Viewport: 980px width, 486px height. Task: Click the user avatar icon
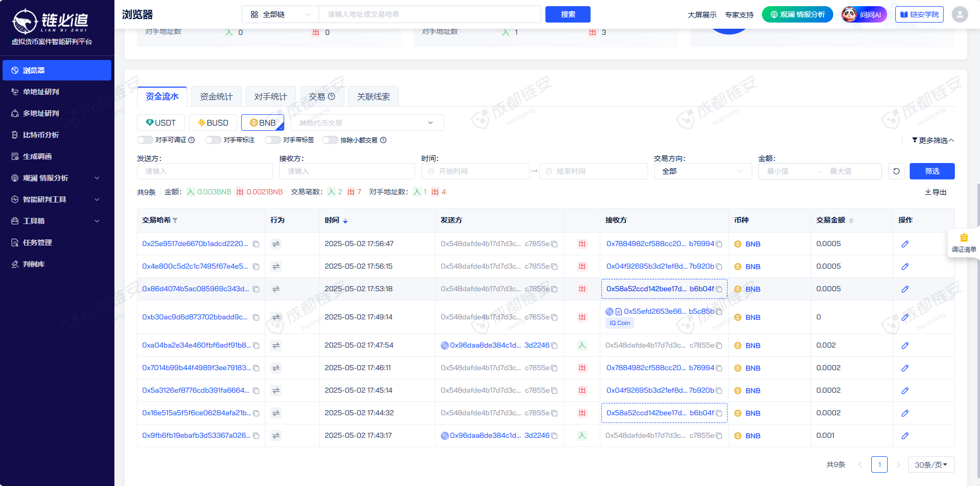[959, 14]
